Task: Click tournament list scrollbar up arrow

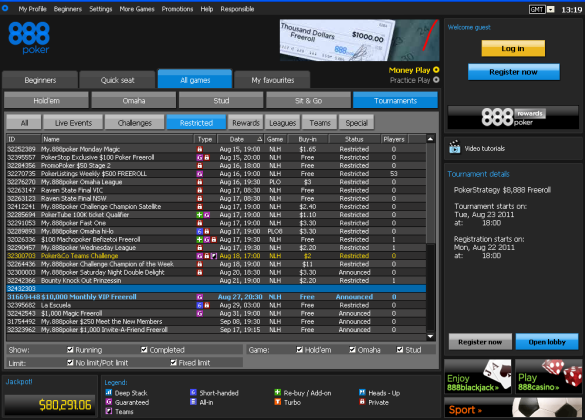Action: click(430, 139)
